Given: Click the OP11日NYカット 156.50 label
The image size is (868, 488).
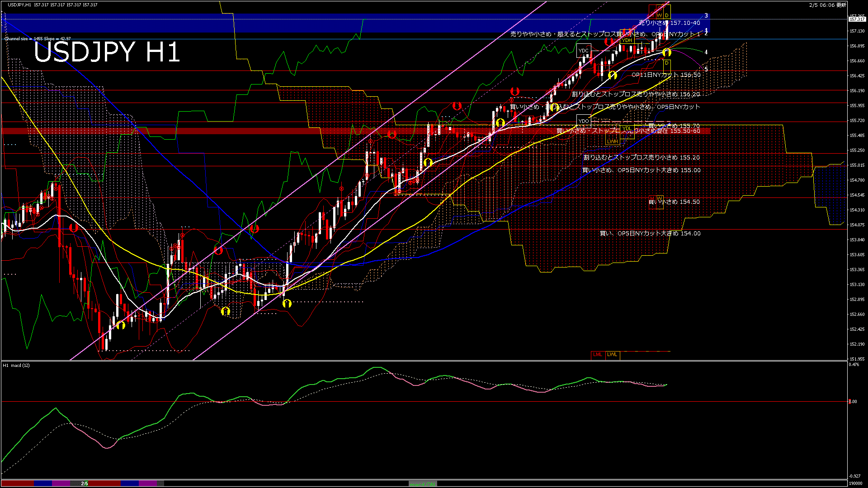Looking at the screenshot, I should [x=665, y=75].
